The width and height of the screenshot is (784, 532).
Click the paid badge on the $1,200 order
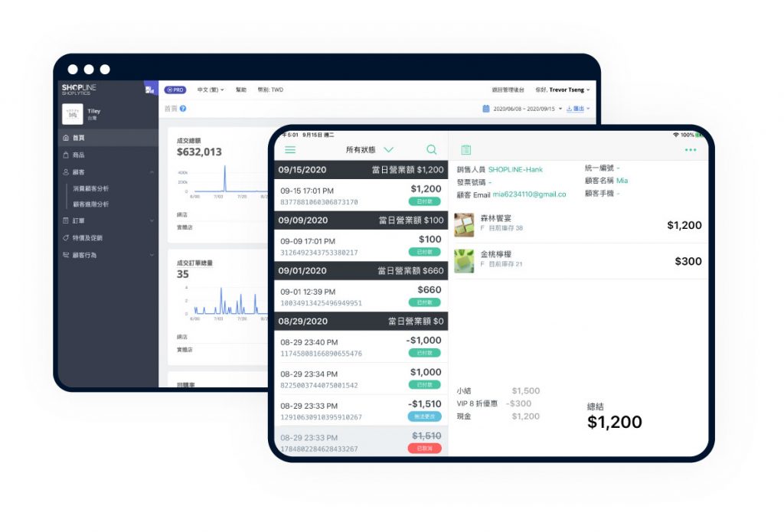pos(424,201)
